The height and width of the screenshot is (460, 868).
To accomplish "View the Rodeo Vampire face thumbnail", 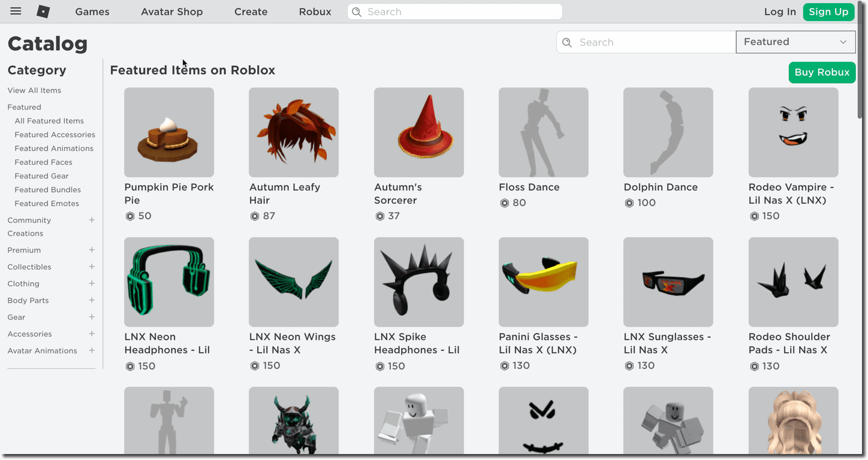I will coord(794,132).
